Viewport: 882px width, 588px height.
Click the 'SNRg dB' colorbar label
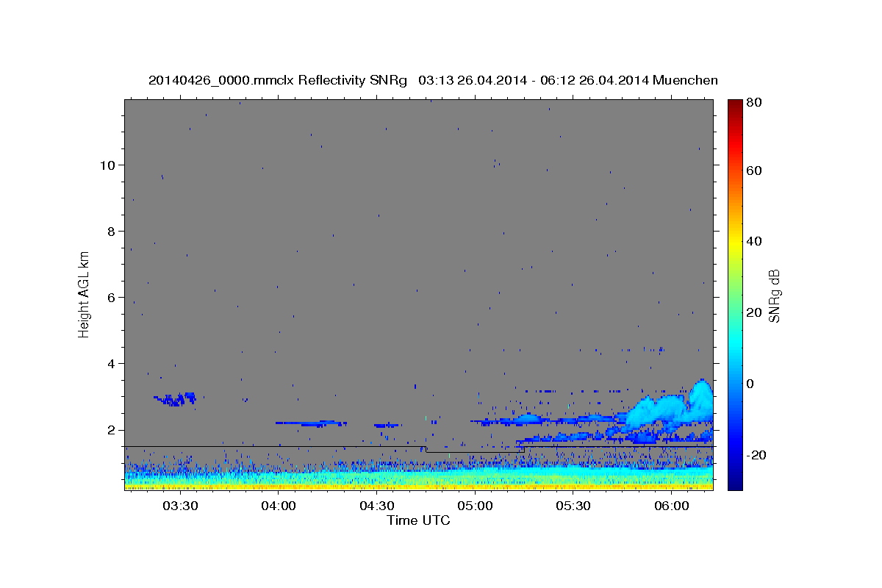[774, 295]
